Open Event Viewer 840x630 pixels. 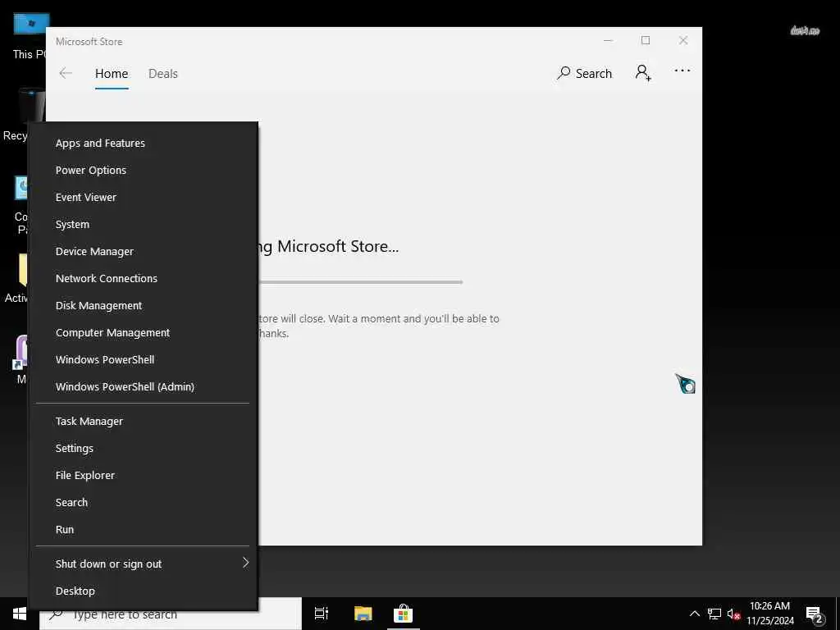pyautogui.click(x=143, y=197)
